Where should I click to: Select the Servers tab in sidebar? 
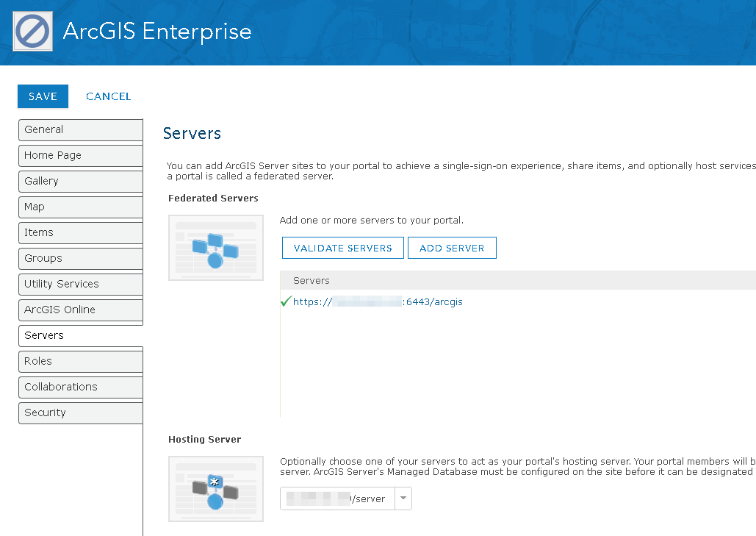(81, 335)
